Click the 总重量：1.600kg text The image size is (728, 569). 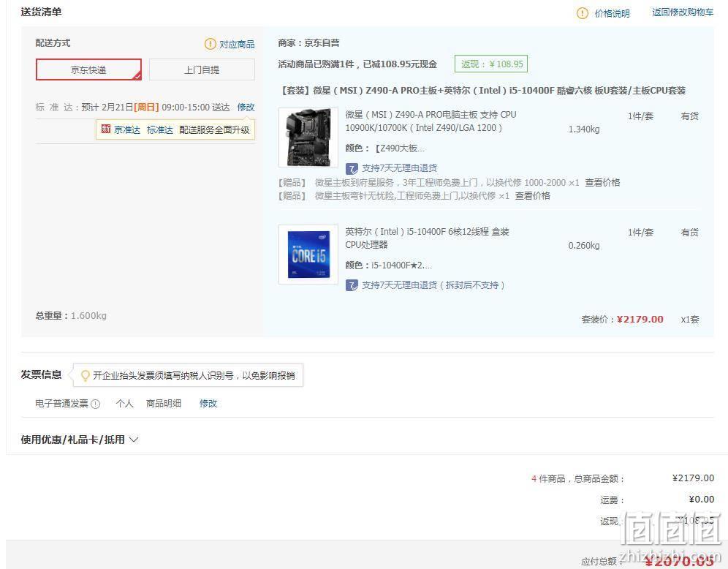pyautogui.click(x=71, y=316)
